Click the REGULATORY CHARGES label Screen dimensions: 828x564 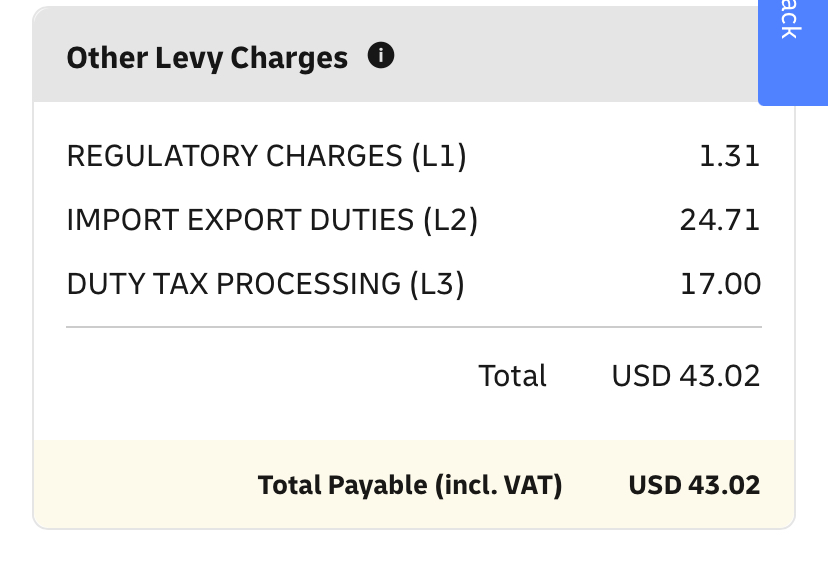(x=234, y=156)
